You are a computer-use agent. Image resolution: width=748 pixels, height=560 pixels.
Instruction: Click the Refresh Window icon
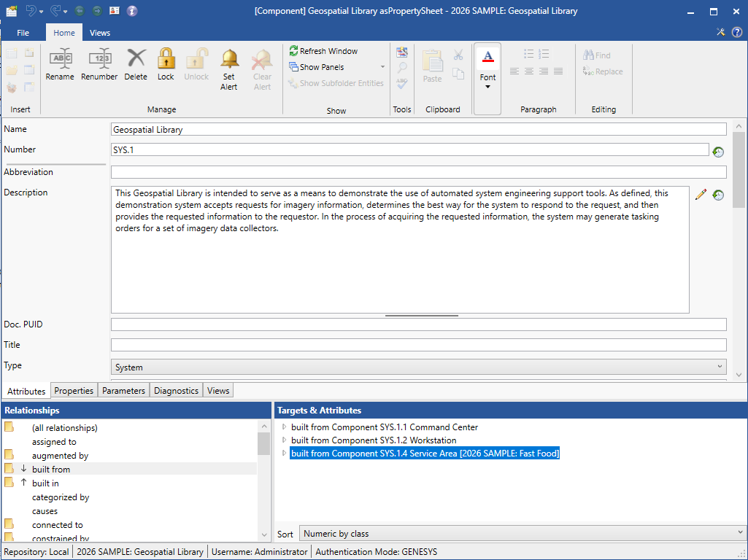click(294, 51)
